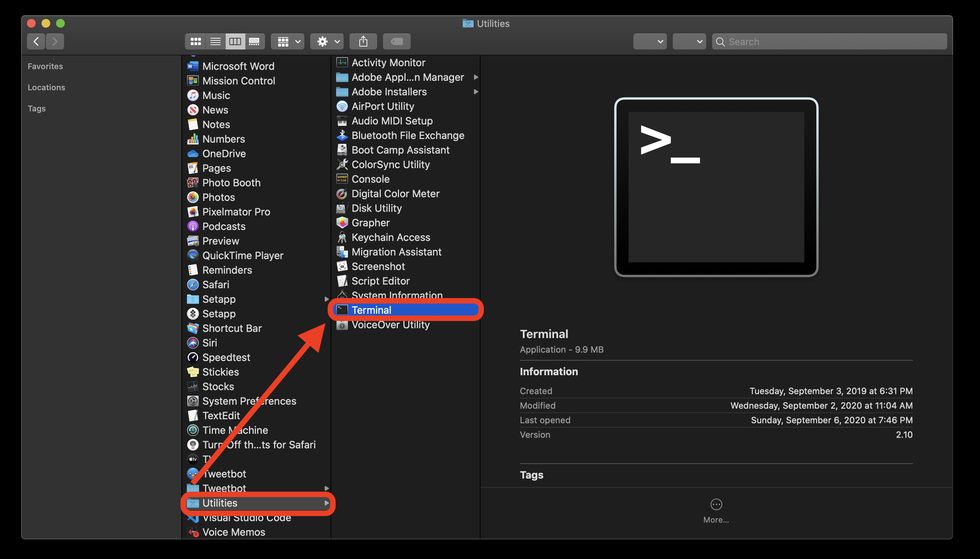This screenshot has width=980, height=559.
Task: Click the More button below Tags section
Action: coord(715,504)
